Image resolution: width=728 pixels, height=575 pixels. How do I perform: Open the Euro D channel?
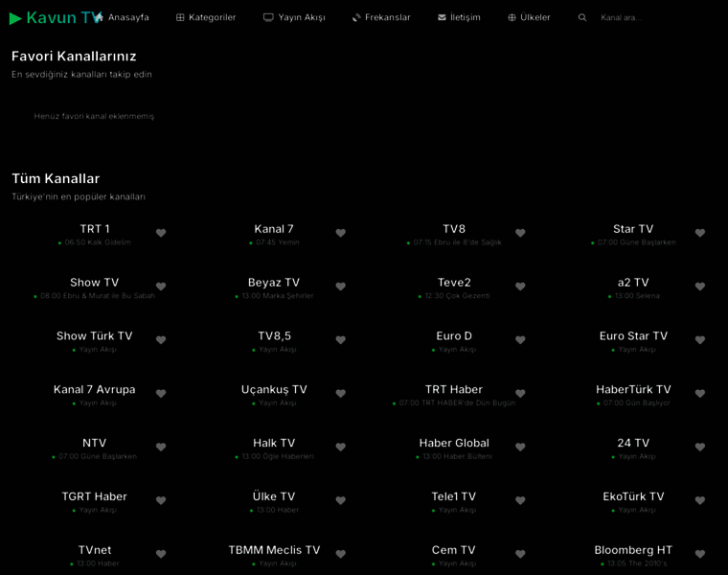(454, 335)
